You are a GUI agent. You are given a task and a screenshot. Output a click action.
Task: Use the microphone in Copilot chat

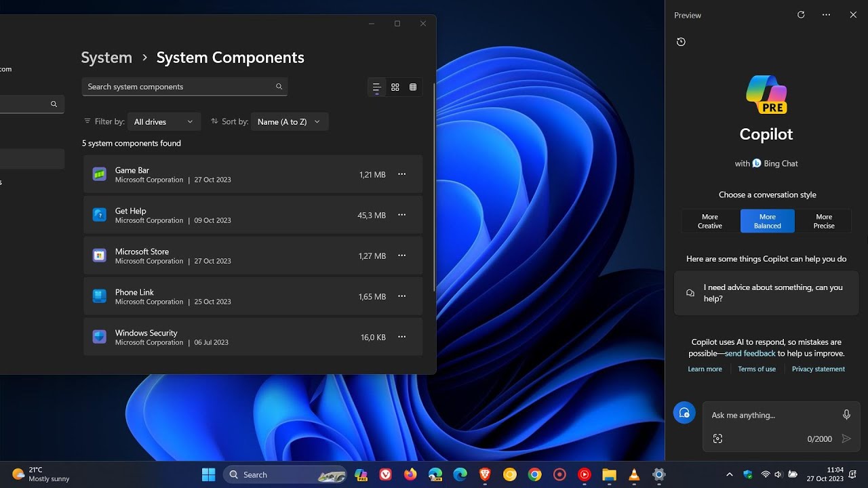pyautogui.click(x=846, y=415)
